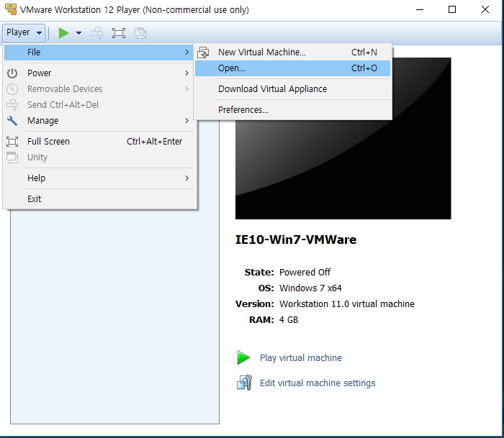Select New Virtual Machine... submenu item
This screenshot has width=504, height=438.
[292, 53]
